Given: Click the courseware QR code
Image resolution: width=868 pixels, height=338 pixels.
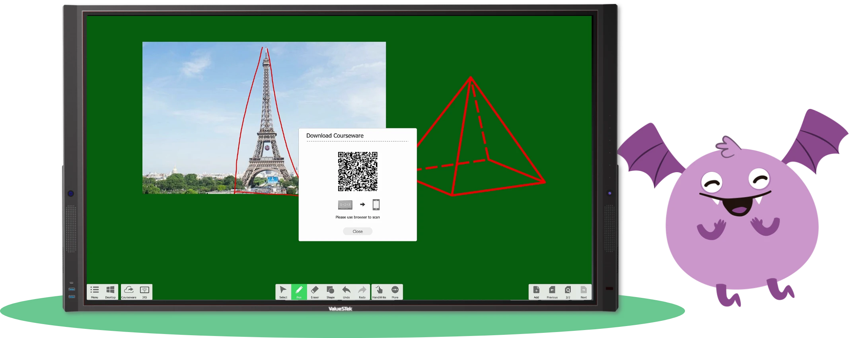Looking at the screenshot, I should pyautogui.click(x=358, y=171).
